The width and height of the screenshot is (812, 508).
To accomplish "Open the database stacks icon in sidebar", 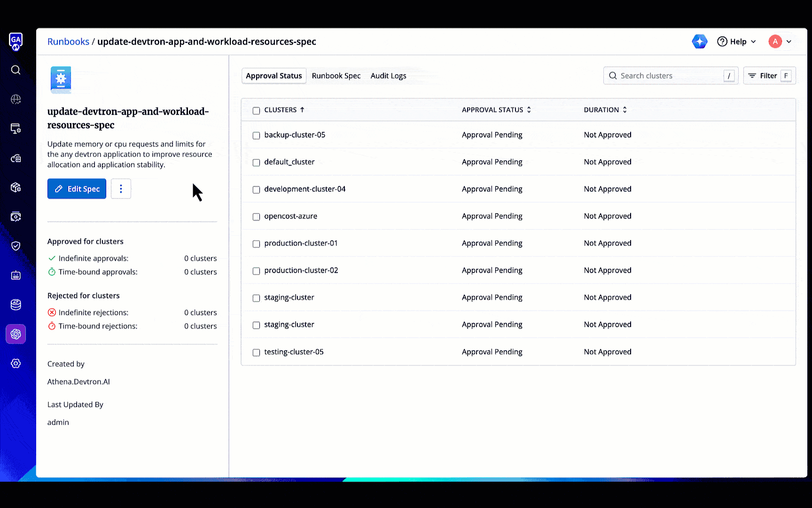I will pos(16,305).
